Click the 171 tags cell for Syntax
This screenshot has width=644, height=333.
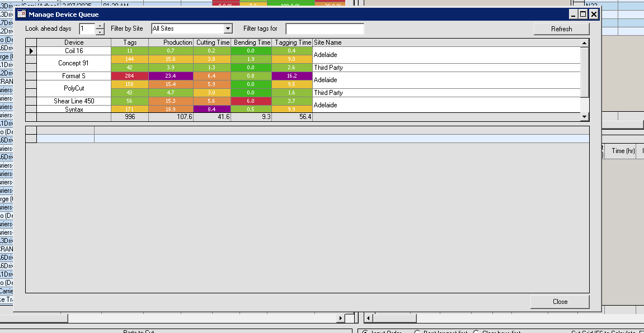pyautogui.click(x=130, y=110)
